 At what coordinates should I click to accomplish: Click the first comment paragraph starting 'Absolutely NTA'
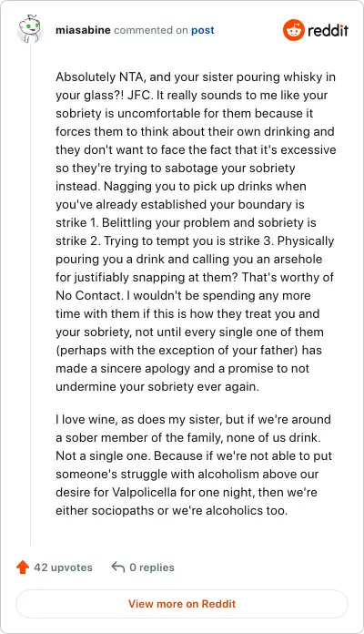(196, 231)
